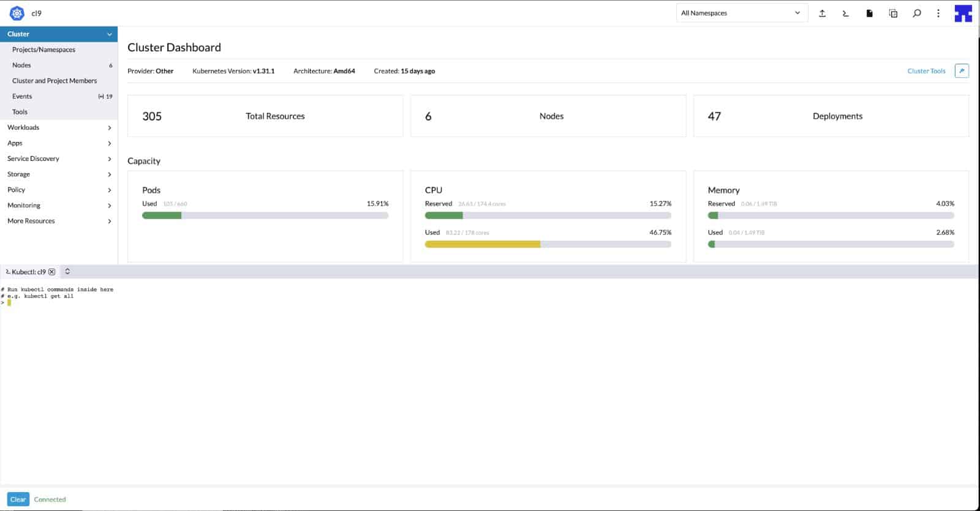Click the yellow CPU Used progress bar
Image resolution: width=980 pixels, height=511 pixels.
(x=483, y=244)
